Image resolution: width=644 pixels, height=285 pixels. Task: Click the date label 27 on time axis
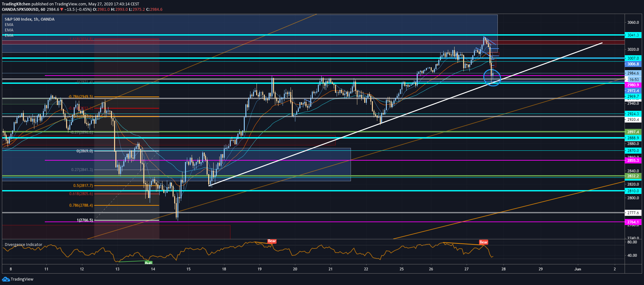(x=466, y=269)
